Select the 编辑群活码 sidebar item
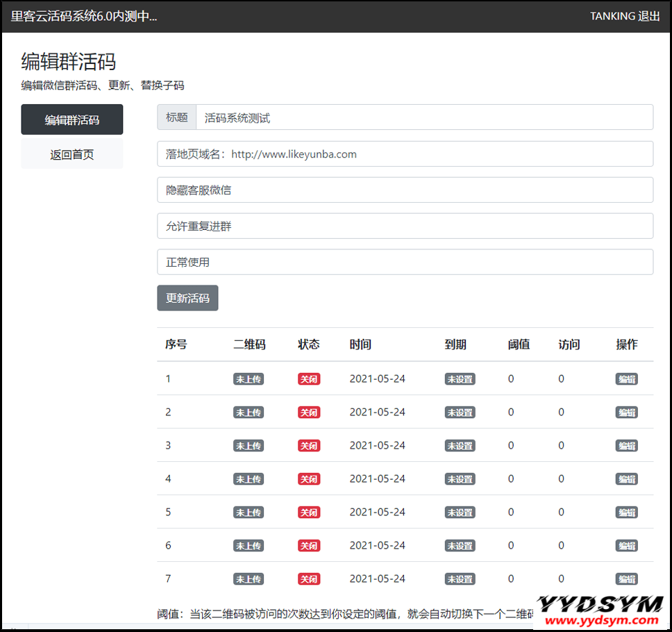The width and height of the screenshot is (672, 632). pyautogui.click(x=72, y=119)
